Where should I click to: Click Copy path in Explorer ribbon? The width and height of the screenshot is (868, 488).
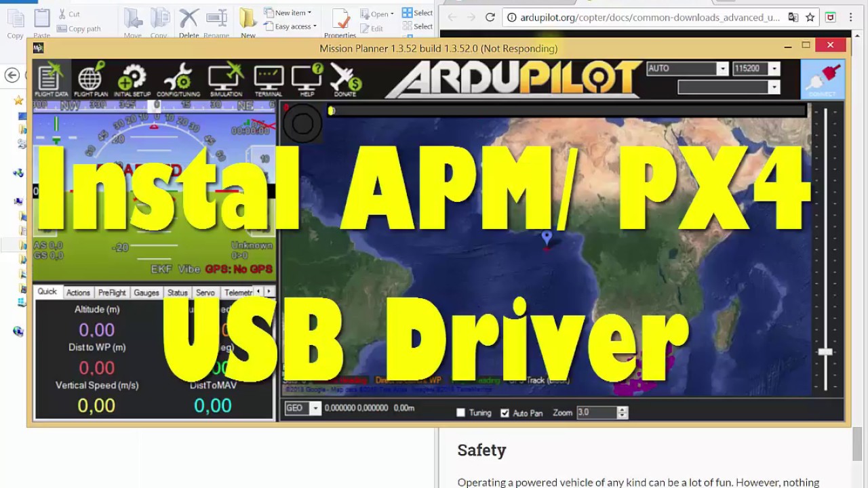pos(79,28)
